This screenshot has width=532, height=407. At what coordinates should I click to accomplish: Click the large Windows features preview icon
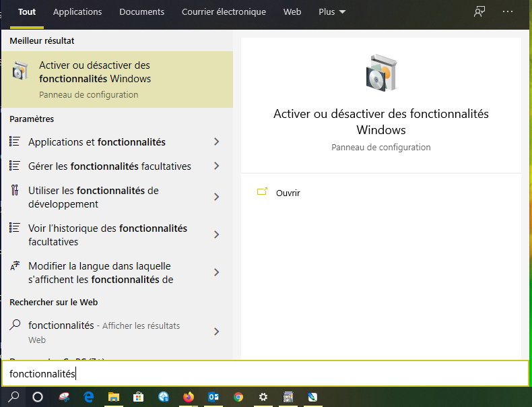click(381, 73)
